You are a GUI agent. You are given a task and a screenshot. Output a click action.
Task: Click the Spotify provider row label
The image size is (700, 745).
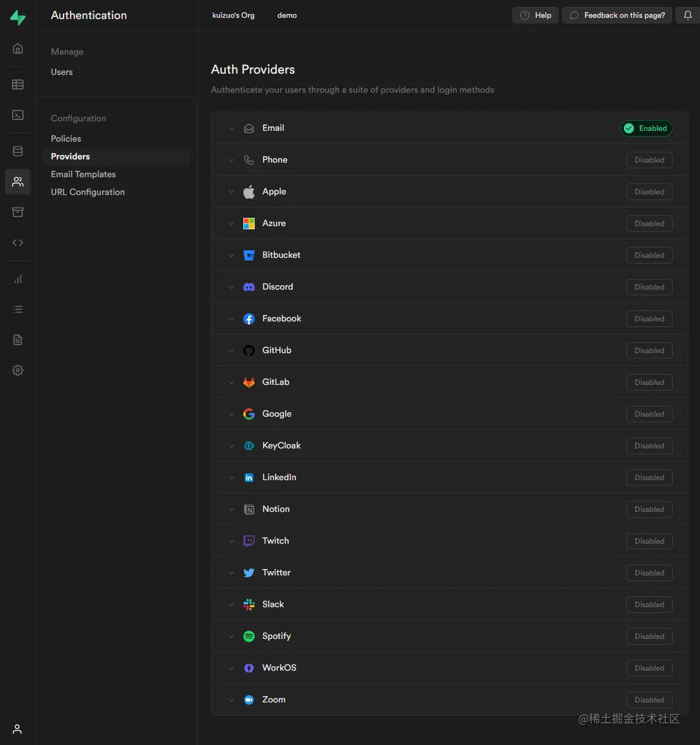[x=276, y=636]
